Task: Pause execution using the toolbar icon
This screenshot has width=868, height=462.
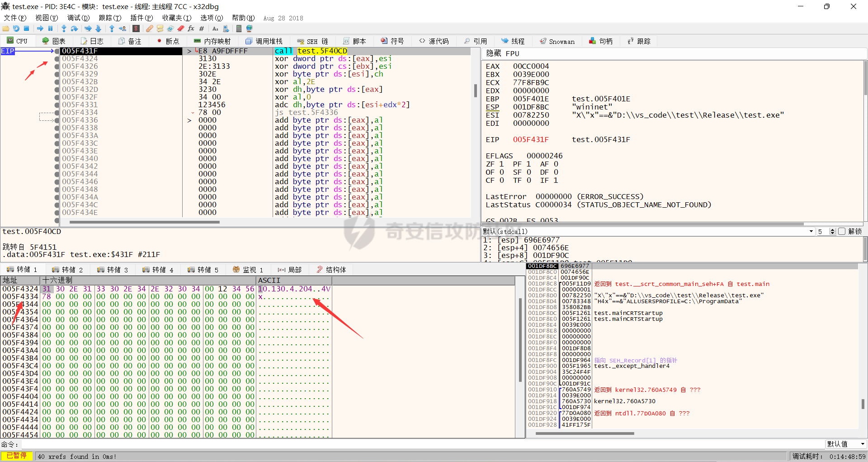Action: tap(51, 29)
